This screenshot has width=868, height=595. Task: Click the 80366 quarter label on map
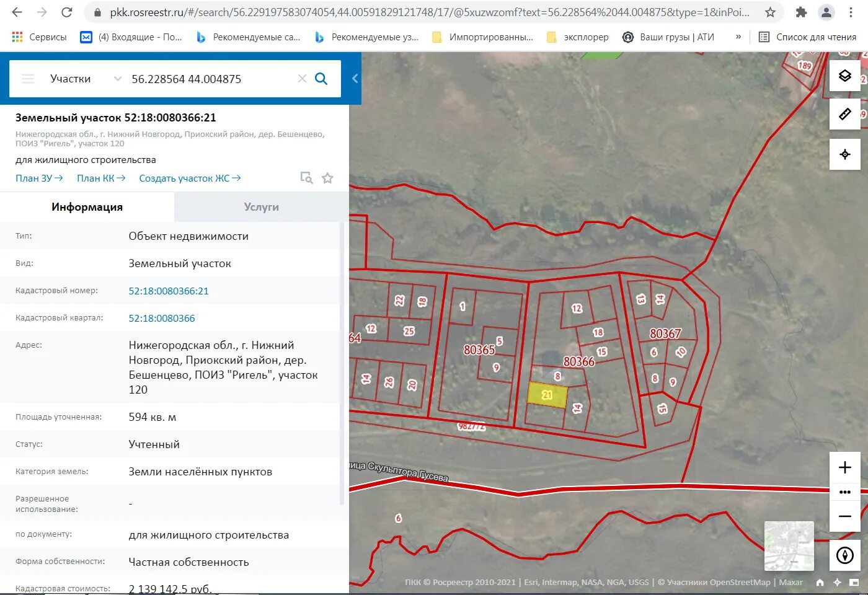click(x=578, y=361)
